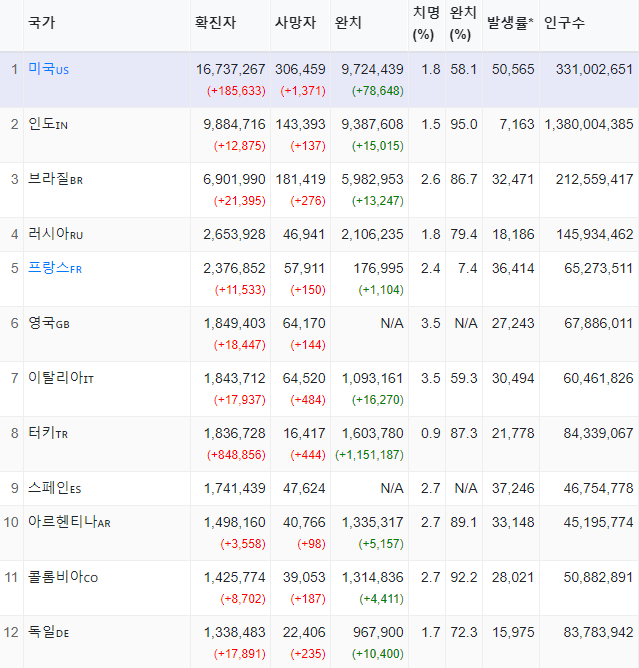The image size is (639, 668).
Task: Click Turkey recovered increase +1,151,187
Action: tap(369, 455)
